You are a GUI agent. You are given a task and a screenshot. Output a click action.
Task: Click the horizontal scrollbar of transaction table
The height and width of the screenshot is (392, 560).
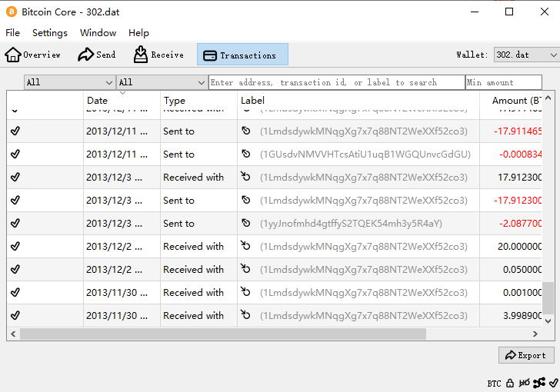tap(223, 334)
